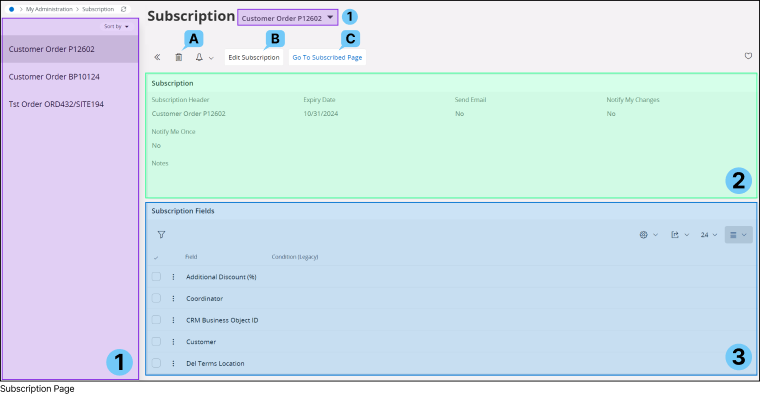Collapse the list panel with double-chevron icon
The width and height of the screenshot is (760, 396).
(x=158, y=57)
